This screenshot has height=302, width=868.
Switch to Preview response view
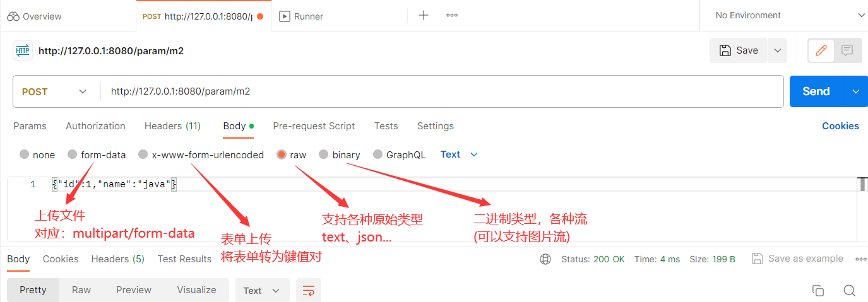click(x=134, y=290)
